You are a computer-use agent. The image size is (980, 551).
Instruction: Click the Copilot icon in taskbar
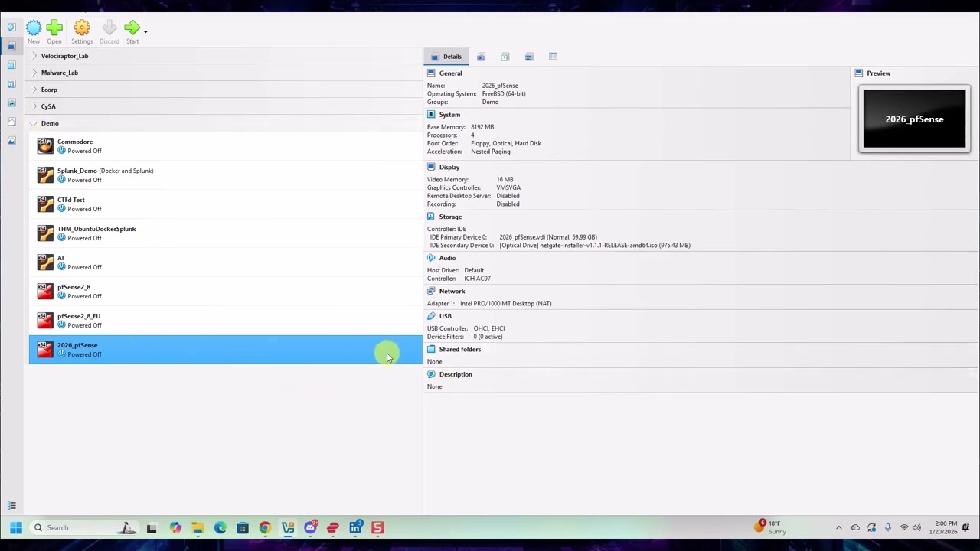(175, 527)
